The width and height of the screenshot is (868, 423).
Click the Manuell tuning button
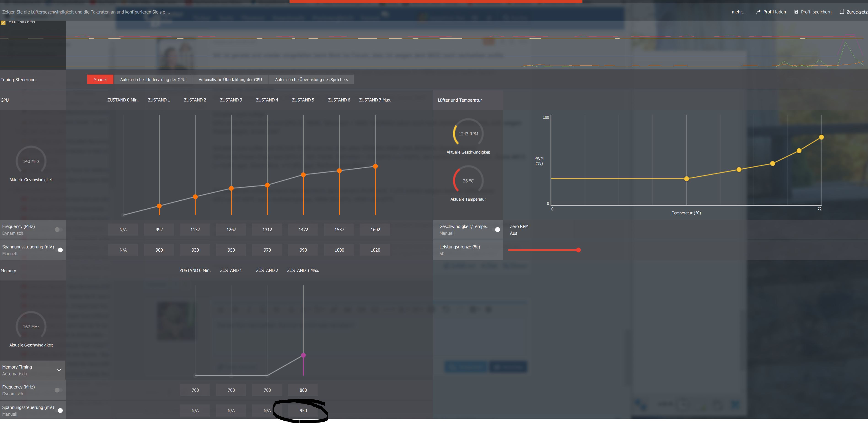[100, 80]
